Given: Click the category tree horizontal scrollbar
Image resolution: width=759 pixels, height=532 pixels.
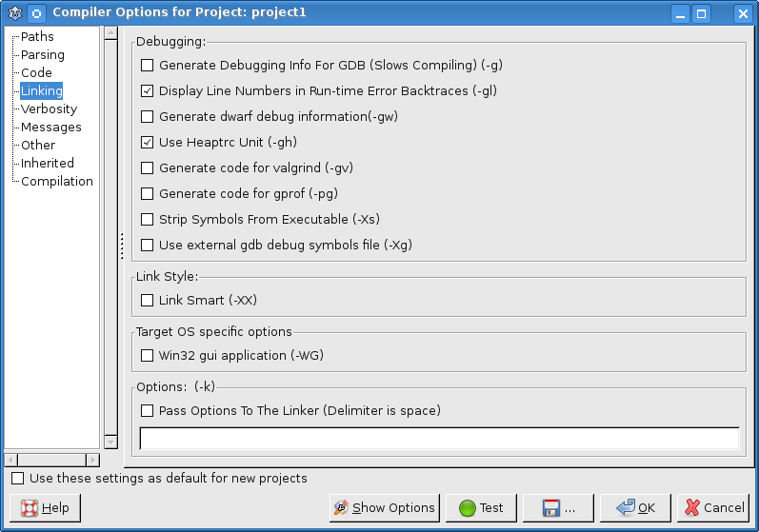Looking at the screenshot, I should 51,461.
